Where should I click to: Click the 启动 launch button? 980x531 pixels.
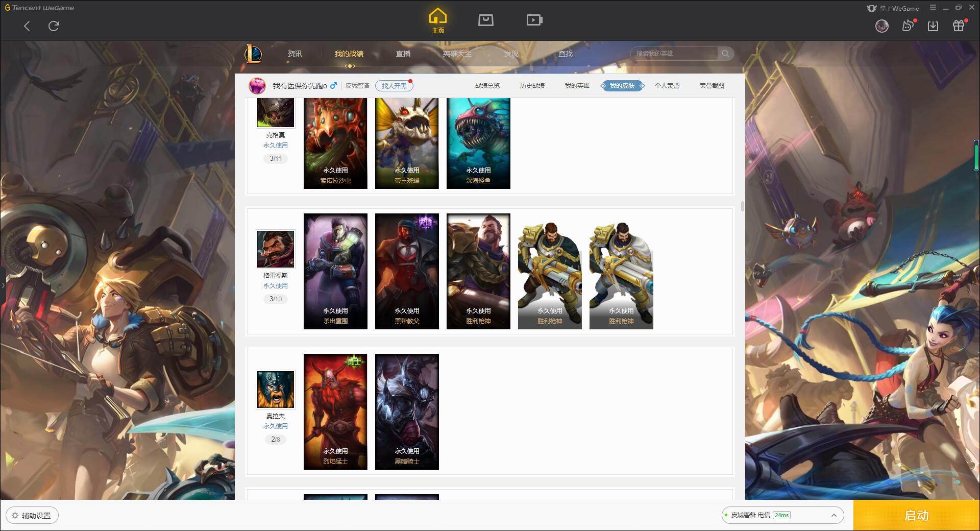[917, 516]
